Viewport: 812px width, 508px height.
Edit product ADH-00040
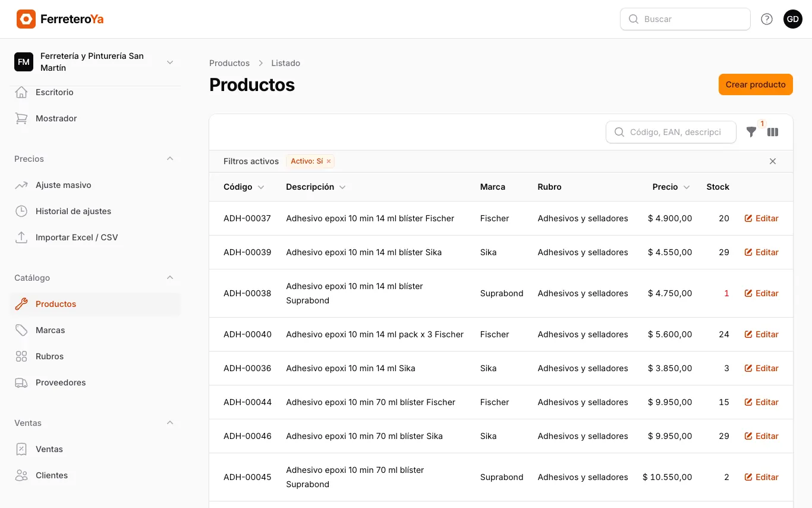[x=761, y=334]
